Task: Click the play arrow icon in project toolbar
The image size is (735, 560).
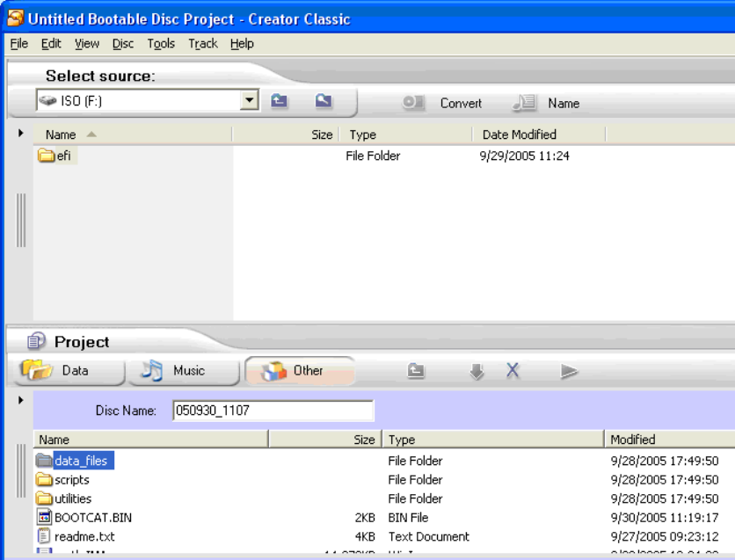Action: tap(569, 371)
